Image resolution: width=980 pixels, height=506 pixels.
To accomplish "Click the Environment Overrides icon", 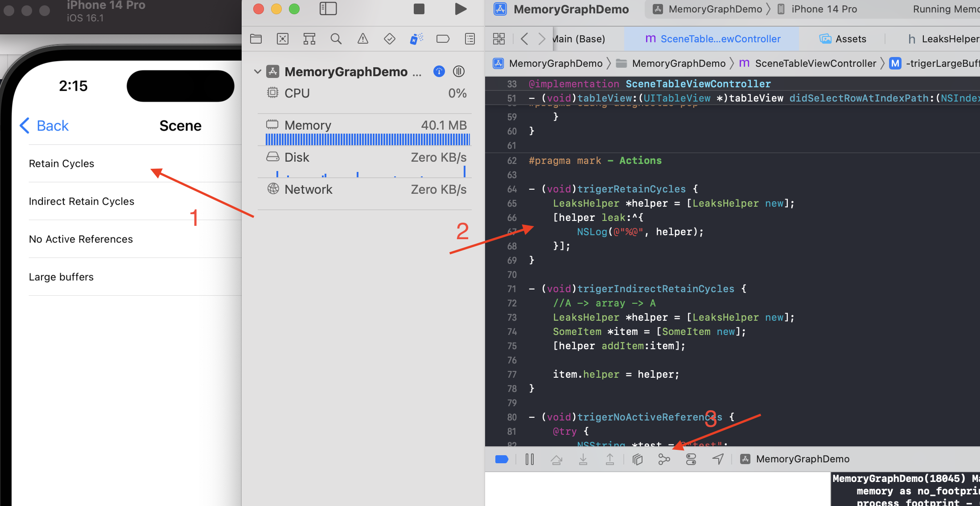I will coord(691,459).
